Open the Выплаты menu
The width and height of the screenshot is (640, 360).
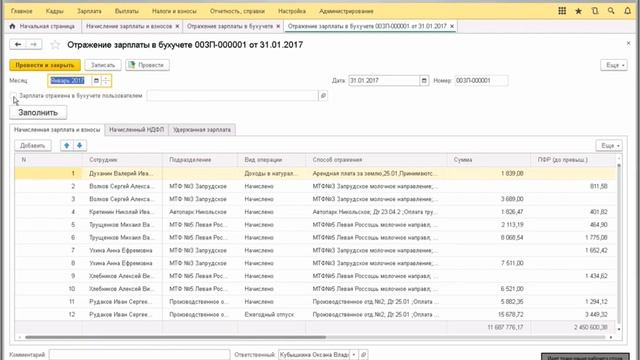click(127, 11)
